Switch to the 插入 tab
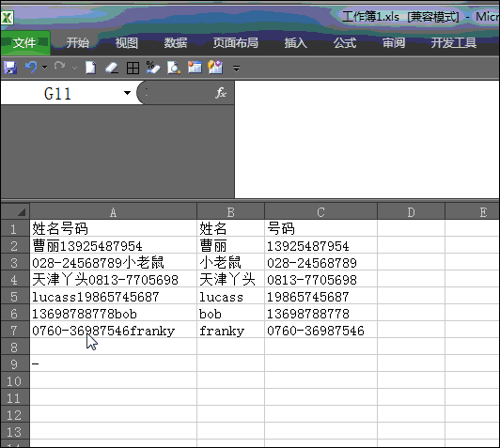The width and height of the screenshot is (500, 448). pos(296,42)
